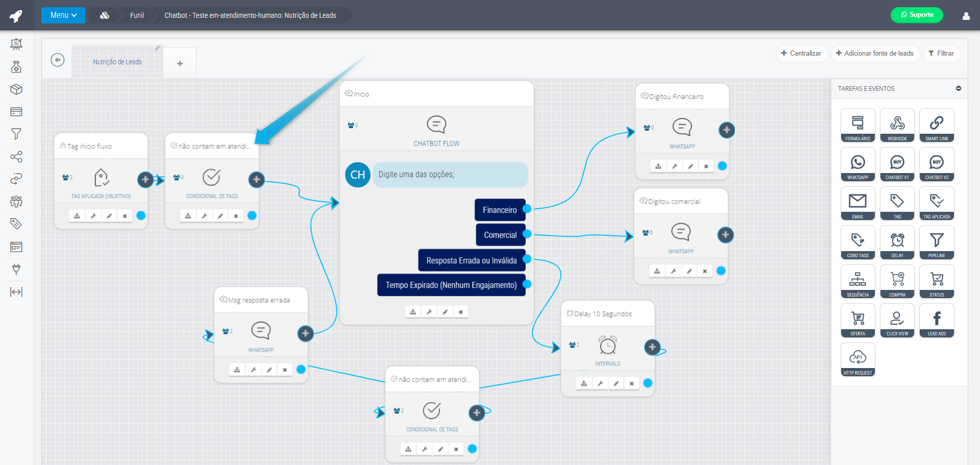Click the Financeiro option connector dot

pyautogui.click(x=527, y=209)
